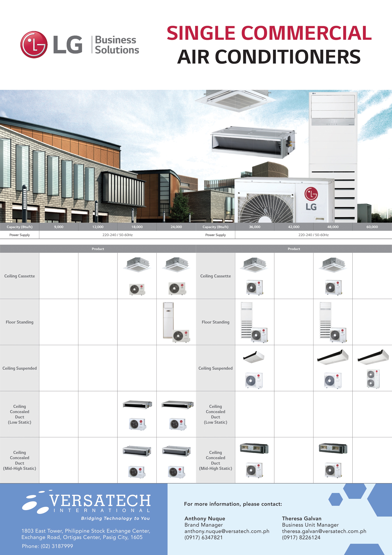The width and height of the screenshot is (392, 555).
Task: Click the 24,000 Btu ceiling cassette outdoor unit
Action: click(177, 288)
